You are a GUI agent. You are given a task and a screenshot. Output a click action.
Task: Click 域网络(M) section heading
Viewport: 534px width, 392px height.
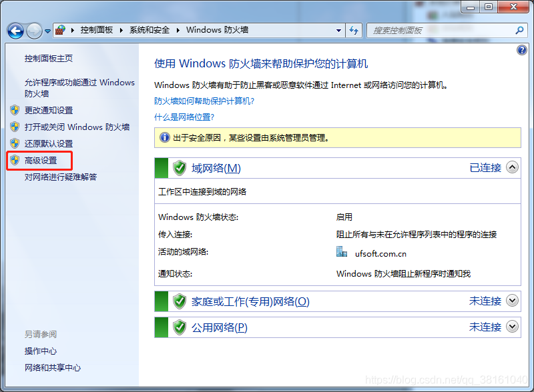pos(216,168)
